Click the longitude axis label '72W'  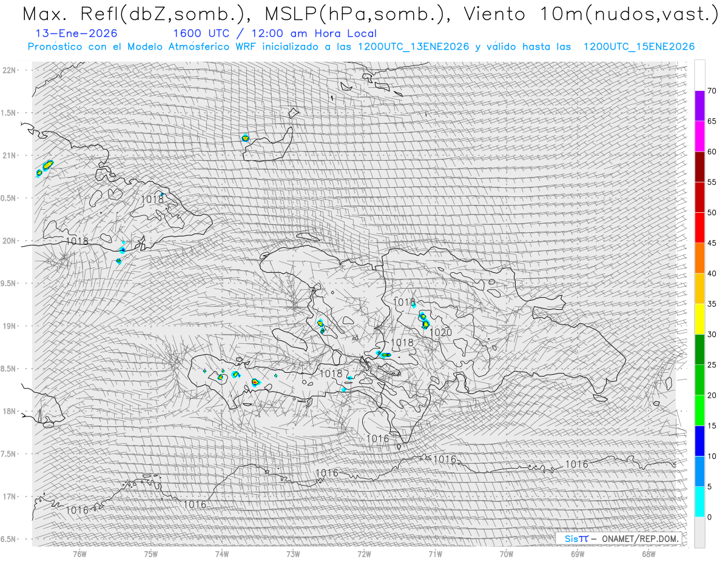tap(364, 554)
